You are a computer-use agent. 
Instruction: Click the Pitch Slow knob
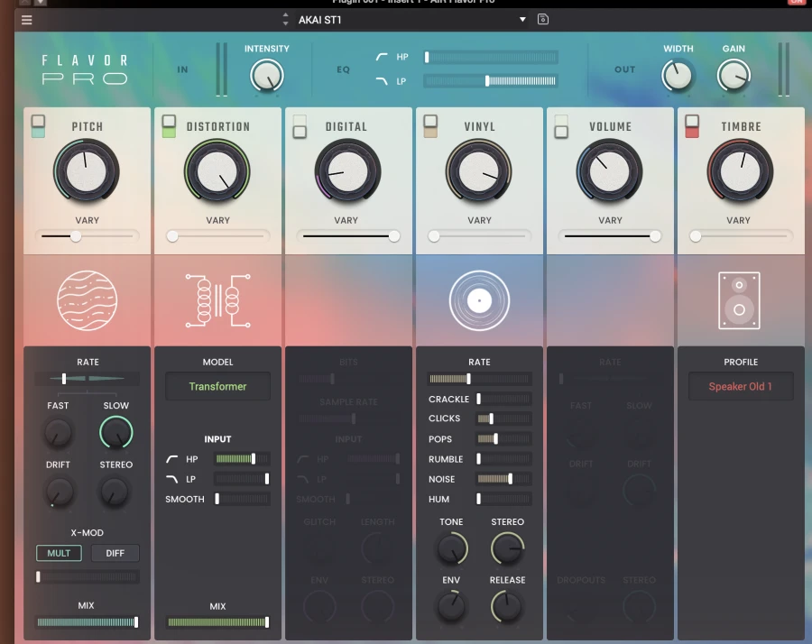[x=116, y=433]
